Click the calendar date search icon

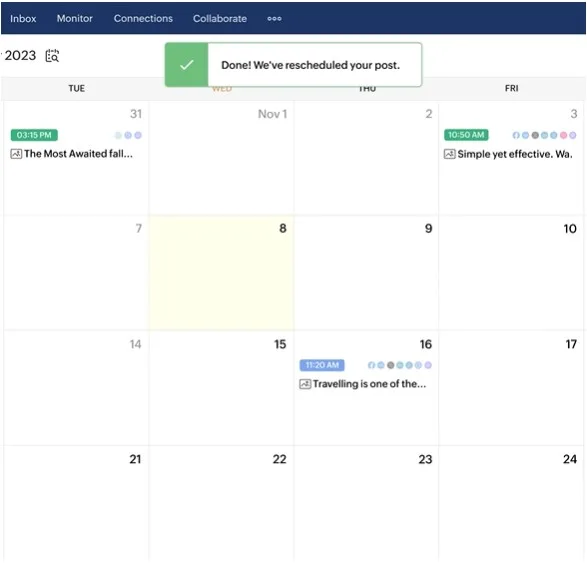(x=52, y=56)
